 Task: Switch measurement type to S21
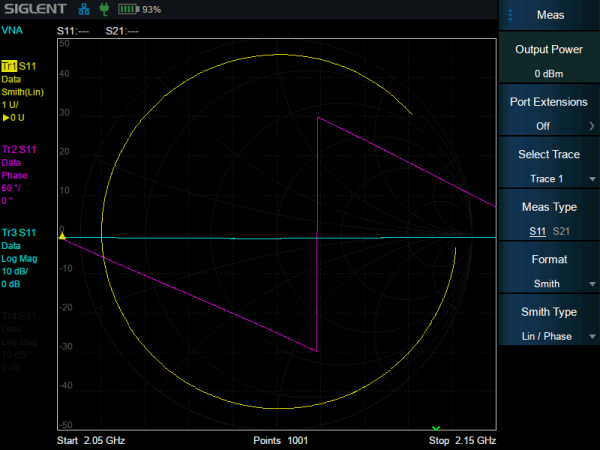pyautogui.click(x=562, y=231)
